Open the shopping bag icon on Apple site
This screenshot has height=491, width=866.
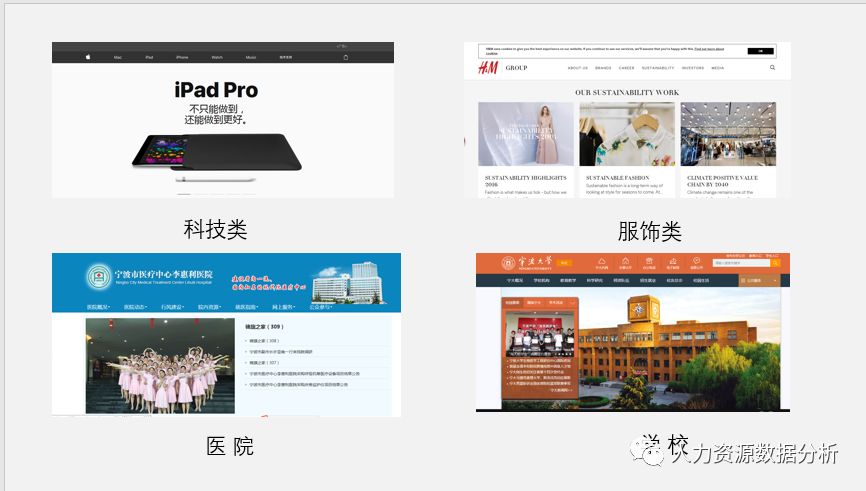click(346, 57)
